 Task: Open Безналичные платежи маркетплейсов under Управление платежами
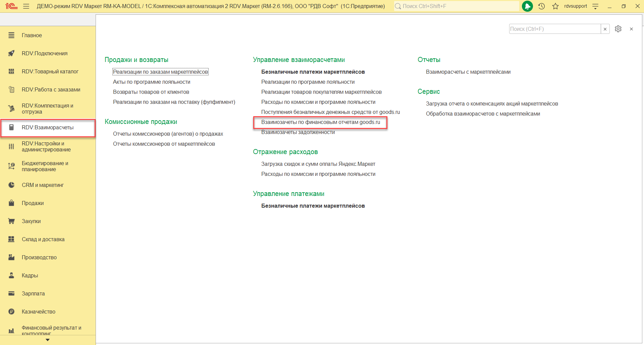(x=313, y=206)
